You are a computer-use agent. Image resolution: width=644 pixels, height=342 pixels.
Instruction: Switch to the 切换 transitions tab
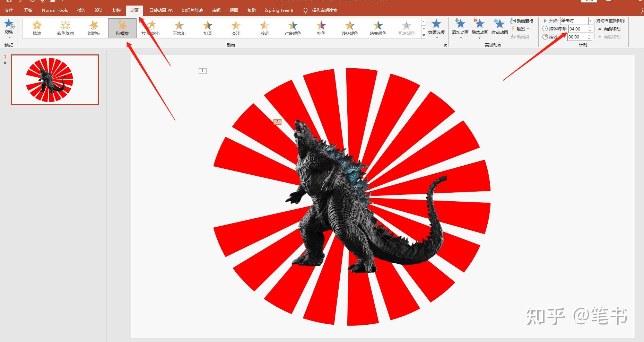[x=117, y=10]
